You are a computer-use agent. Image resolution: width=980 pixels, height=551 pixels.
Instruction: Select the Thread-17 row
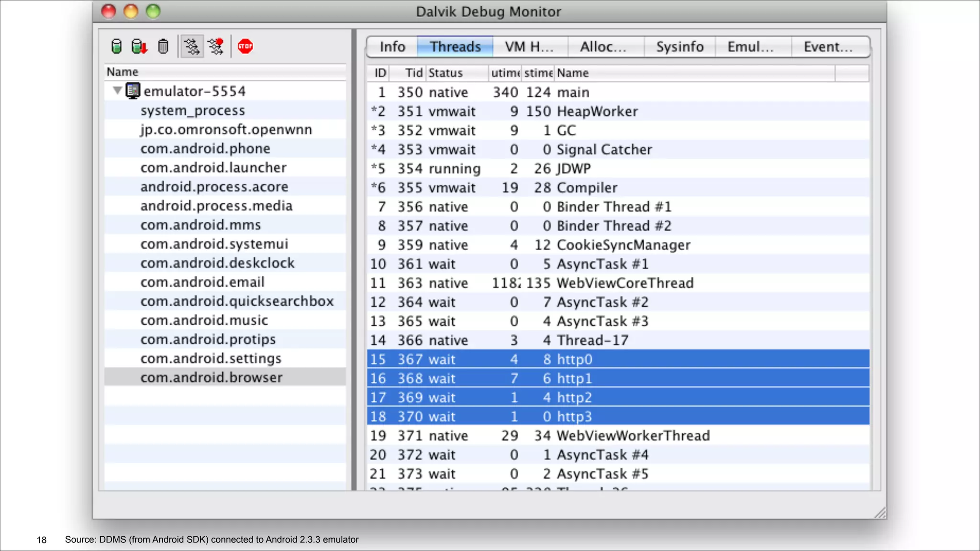click(x=618, y=340)
